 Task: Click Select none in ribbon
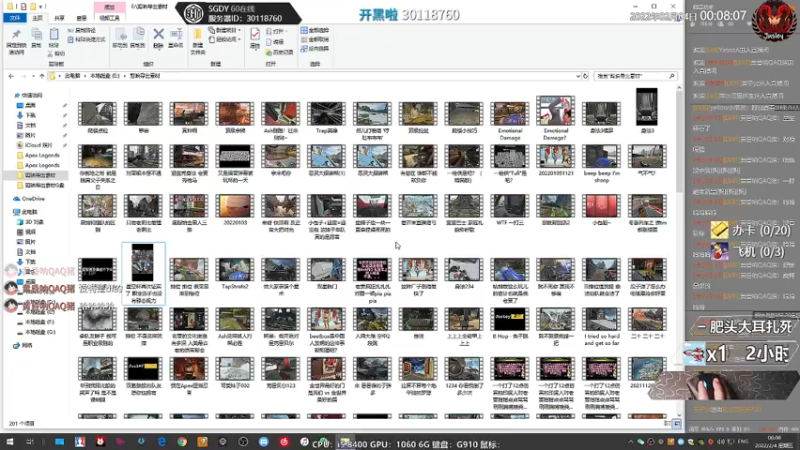(x=315, y=39)
